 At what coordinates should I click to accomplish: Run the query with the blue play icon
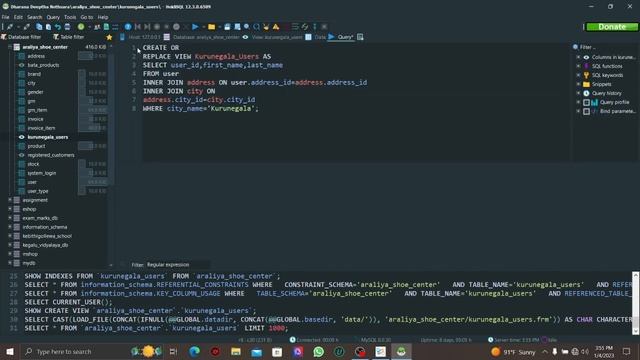tap(195, 27)
